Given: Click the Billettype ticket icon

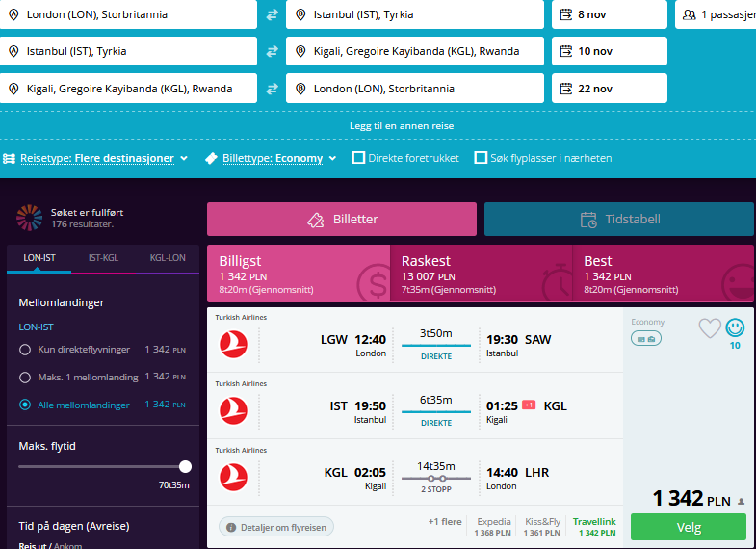Looking at the screenshot, I should pyautogui.click(x=211, y=159).
